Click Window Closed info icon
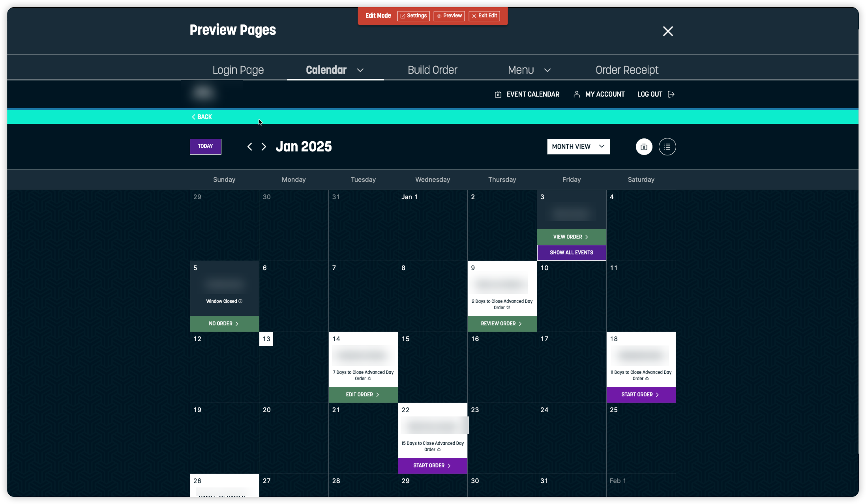The height and width of the screenshot is (504, 866). click(240, 301)
